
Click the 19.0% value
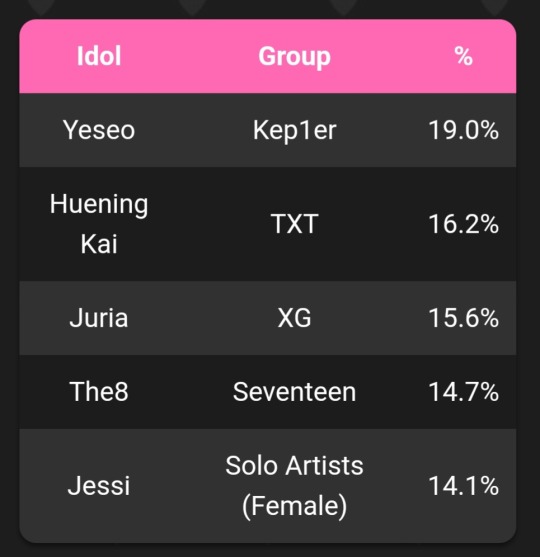[x=464, y=130]
